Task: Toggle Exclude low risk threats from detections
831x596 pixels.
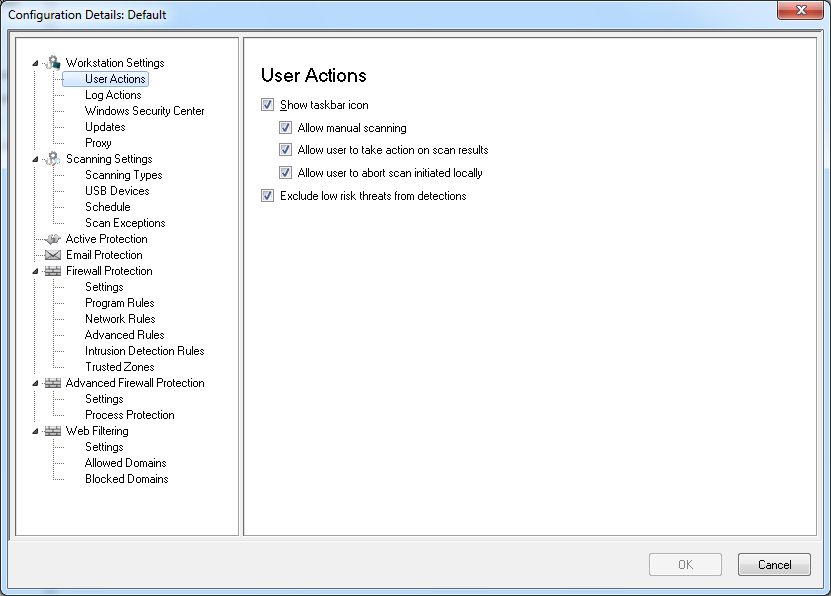Action: [x=267, y=196]
